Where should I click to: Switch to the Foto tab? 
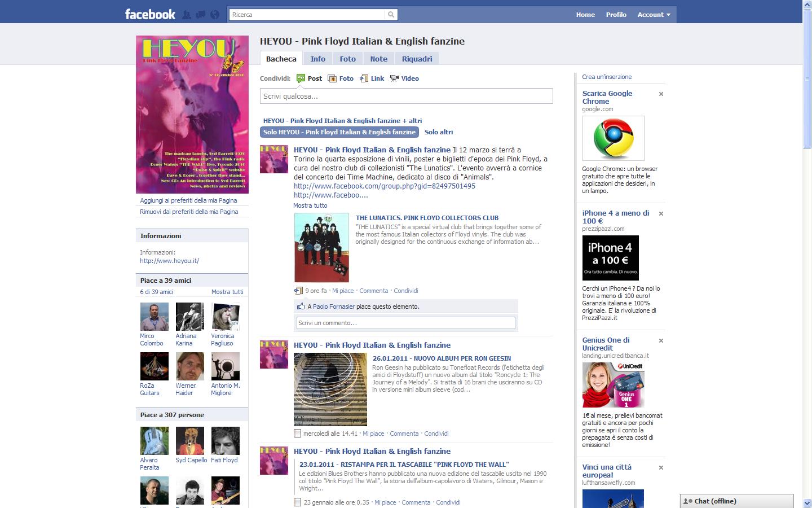348,59
